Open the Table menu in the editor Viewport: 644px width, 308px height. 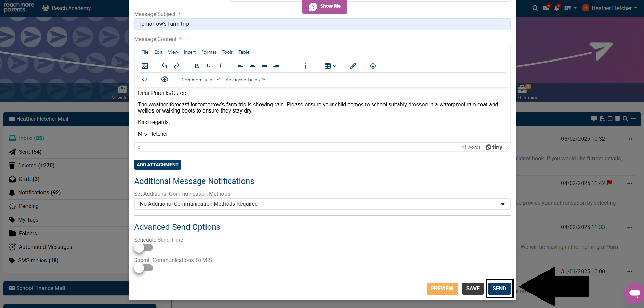[244, 52]
